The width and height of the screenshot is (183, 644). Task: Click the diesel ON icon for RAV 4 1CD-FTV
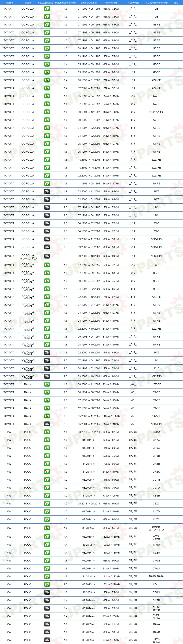click(x=47, y=424)
